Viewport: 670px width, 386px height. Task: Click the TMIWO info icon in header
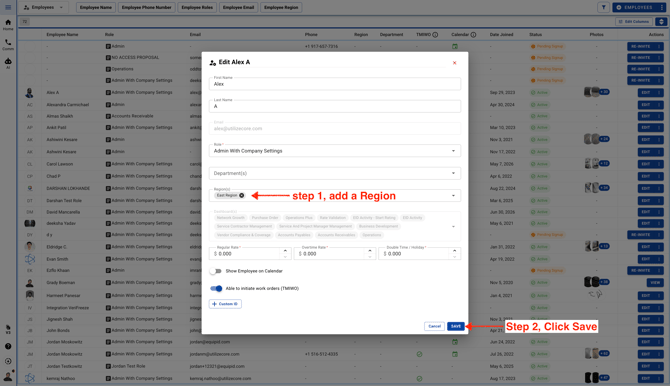(435, 35)
